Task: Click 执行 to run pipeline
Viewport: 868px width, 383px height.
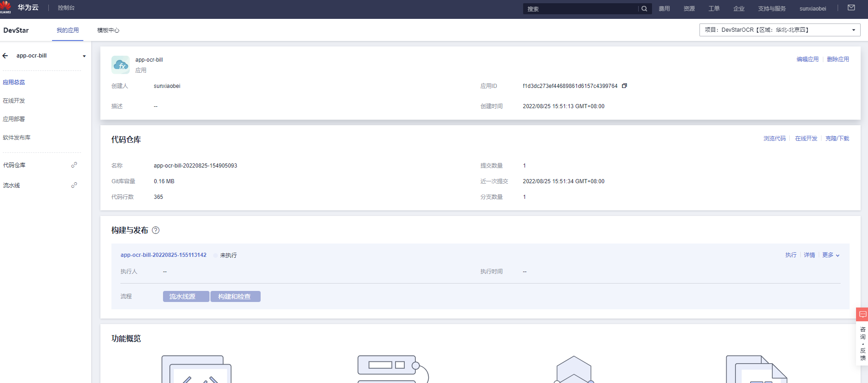Action: coord(791,255)
